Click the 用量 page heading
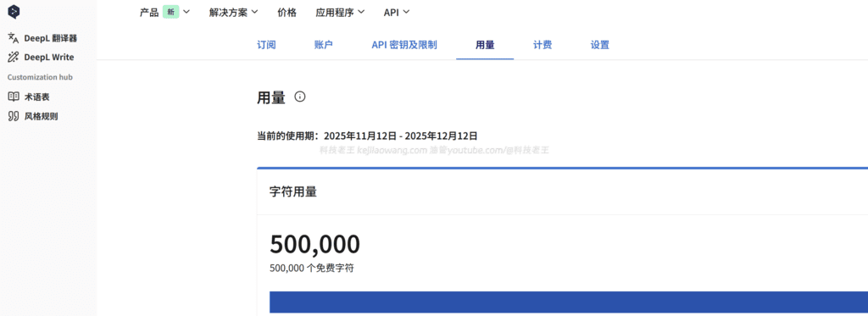 point(271,98)
